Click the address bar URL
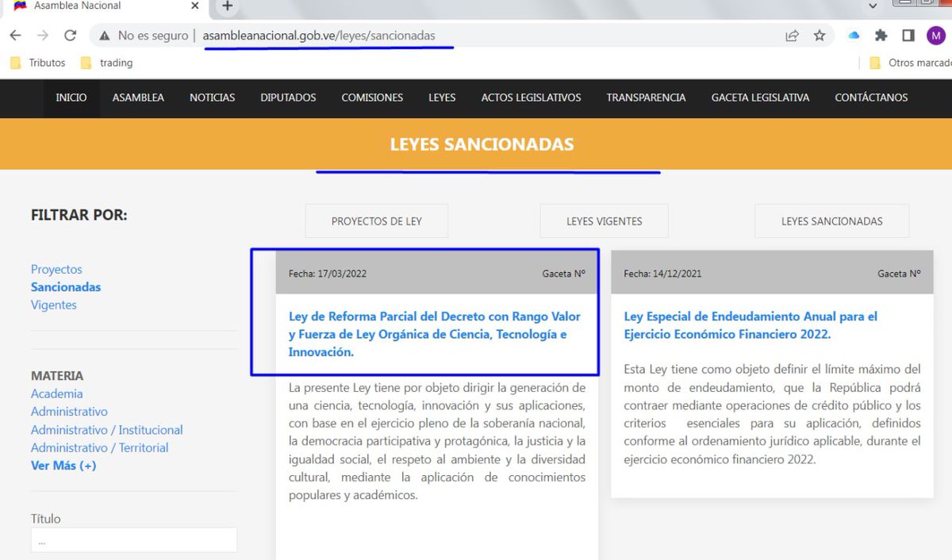Image resolution: width=952 pixels, height=560 pixels. click(319, 36)
